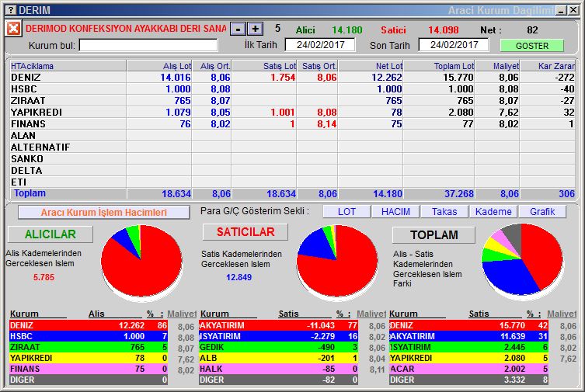Select the DENIZ row in top table

coord(292,78)
